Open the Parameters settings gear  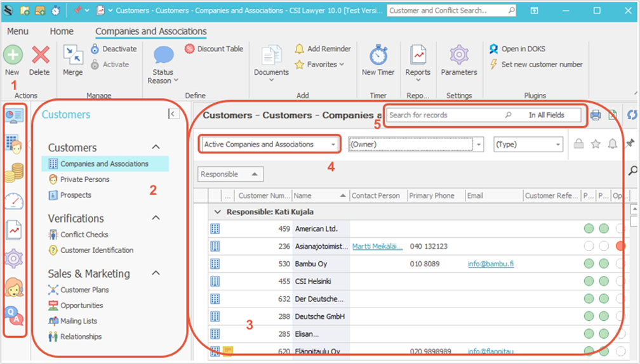coord(458,56)
